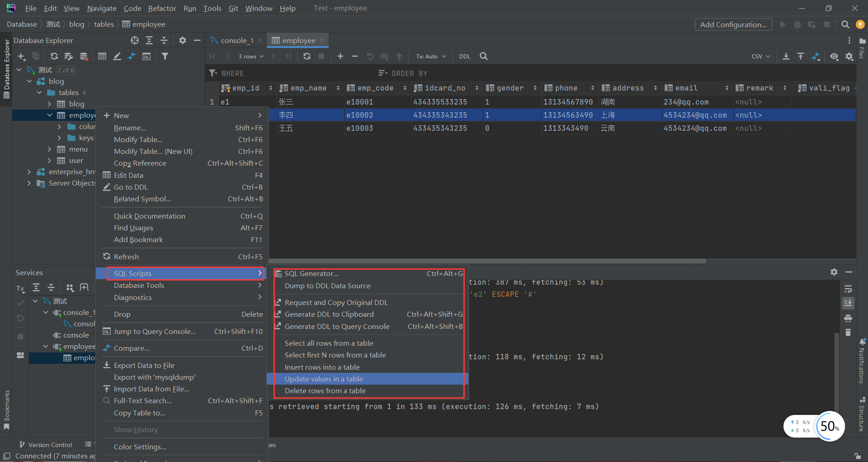Click Collapse All icon in Database Explorer header
Viewport: 868px width, 462px height.
[164, 40]
